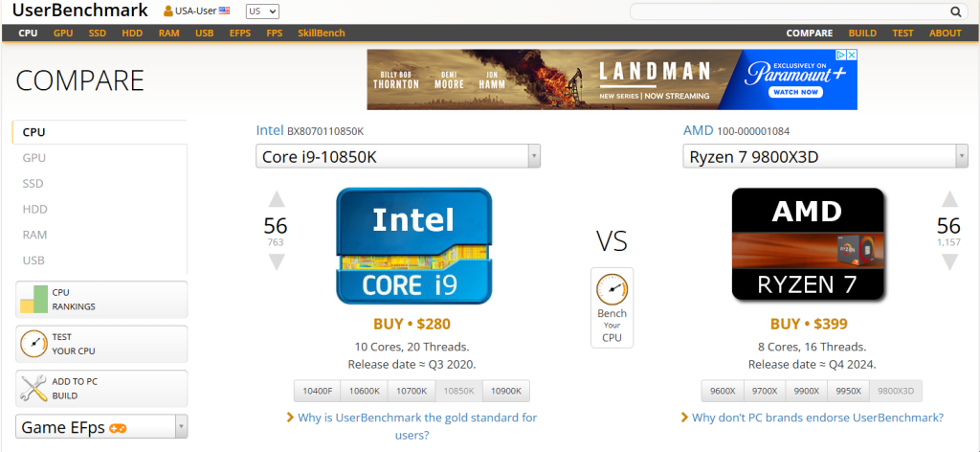
Task: Downvote the Intel Core i9-10850K
Action: (276, 262)
